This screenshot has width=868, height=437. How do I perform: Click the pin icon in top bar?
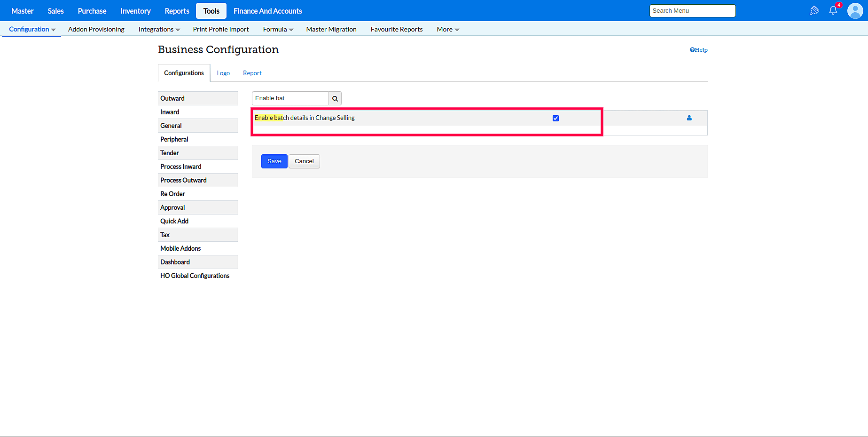(x=814, y=10)
